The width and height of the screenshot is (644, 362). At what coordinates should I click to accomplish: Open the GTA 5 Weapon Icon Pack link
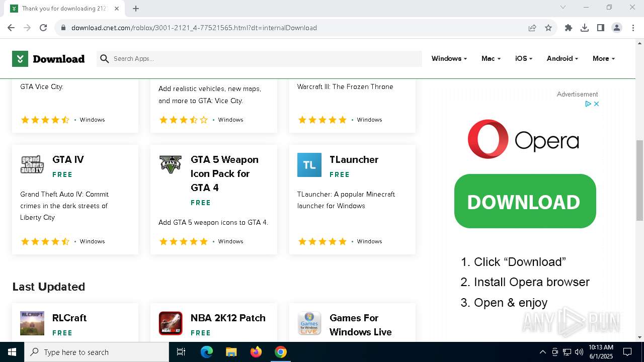pos(224,173)
